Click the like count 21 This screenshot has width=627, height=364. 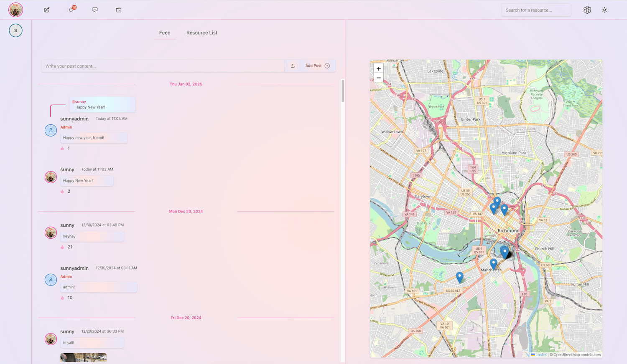pyautogui.click(x=70, y=247)
